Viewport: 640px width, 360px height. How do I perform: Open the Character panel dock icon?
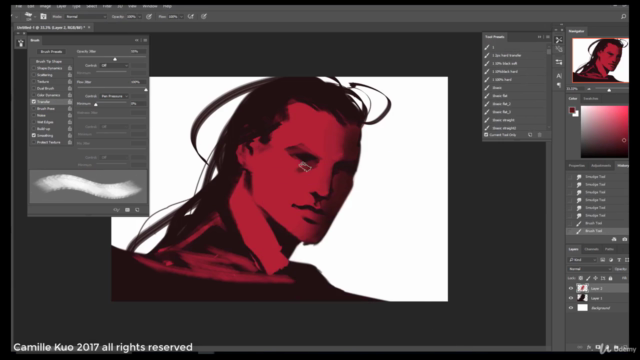click(559, 76)
